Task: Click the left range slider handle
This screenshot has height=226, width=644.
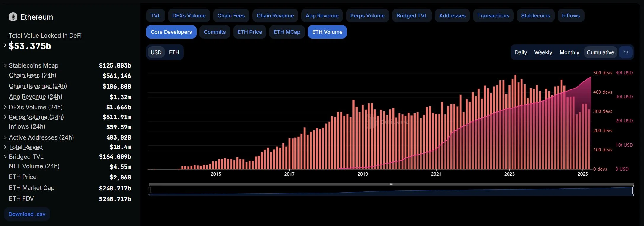Action: tap(149, 190)
